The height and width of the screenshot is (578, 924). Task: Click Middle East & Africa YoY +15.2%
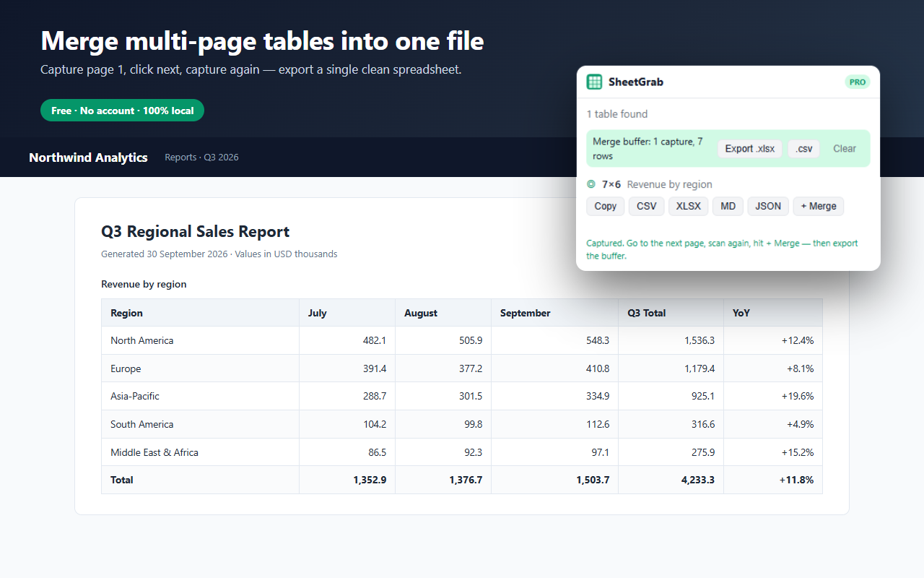point(798,452)
